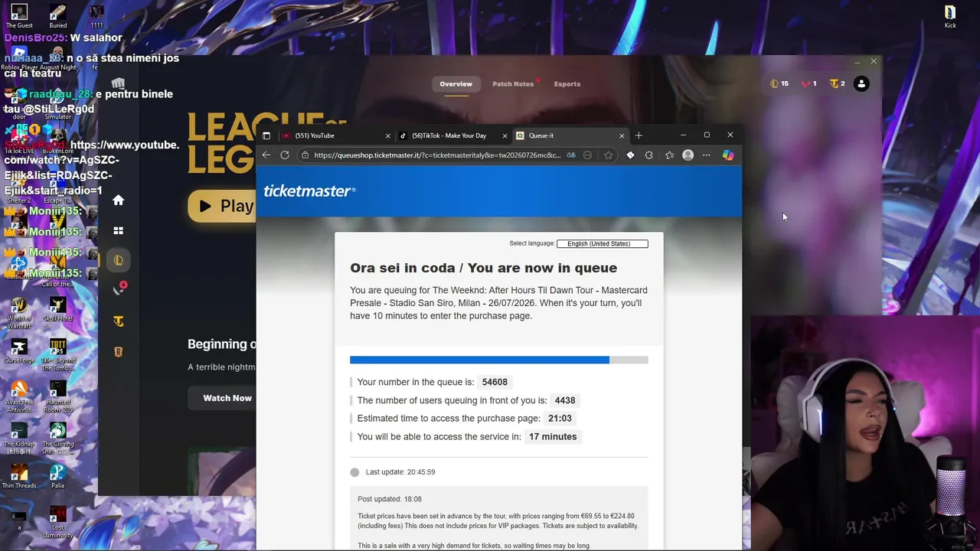The height and width of the screenshot is (551, 980).
Task: Open Riot client all games grid icon
Action: tap(118, 230)
